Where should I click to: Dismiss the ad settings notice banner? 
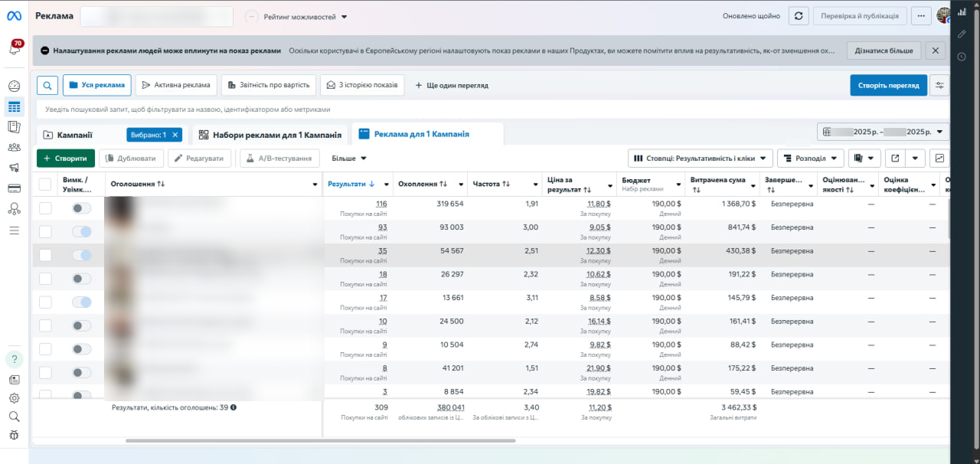935,51
